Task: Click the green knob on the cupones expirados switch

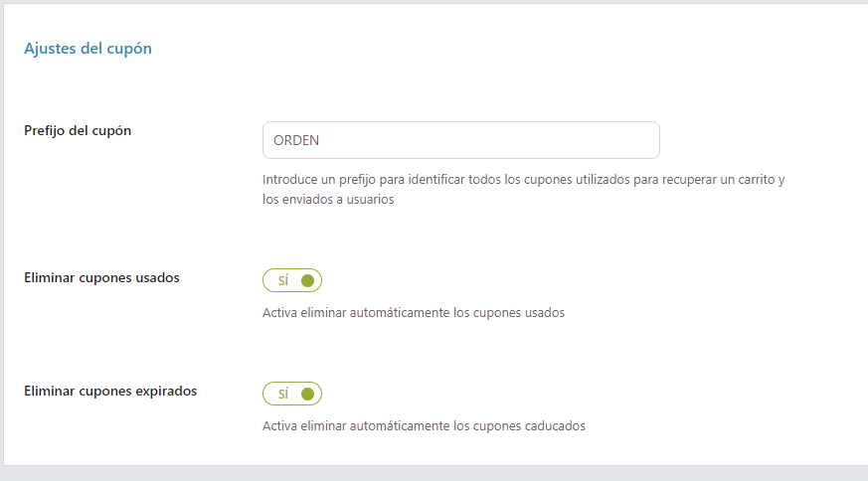Action: pyautogui.click(x=307, y=395)
